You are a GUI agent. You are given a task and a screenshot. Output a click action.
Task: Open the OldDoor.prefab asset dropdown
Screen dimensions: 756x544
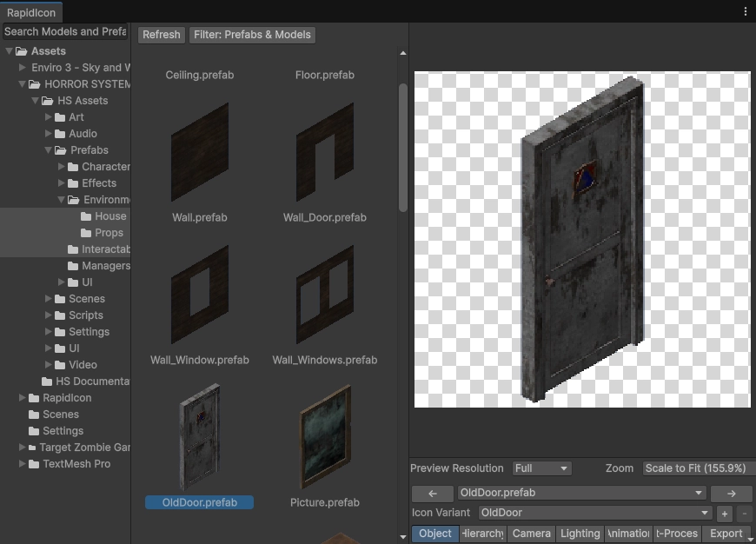[581, 493]
